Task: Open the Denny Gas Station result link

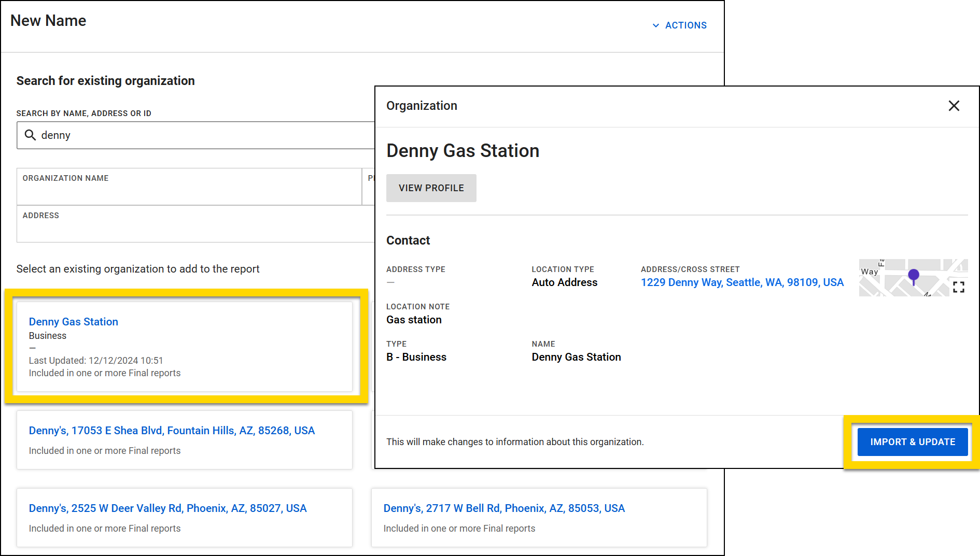Action: point(73,321)
